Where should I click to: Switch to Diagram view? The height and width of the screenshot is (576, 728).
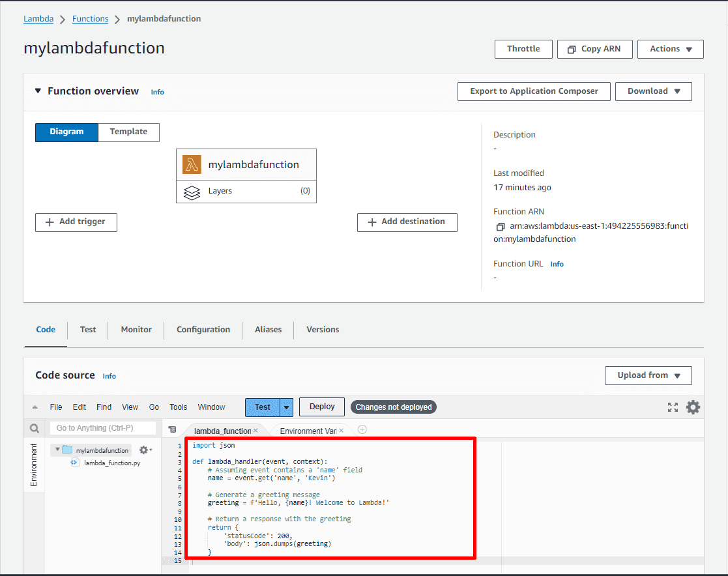67,132
